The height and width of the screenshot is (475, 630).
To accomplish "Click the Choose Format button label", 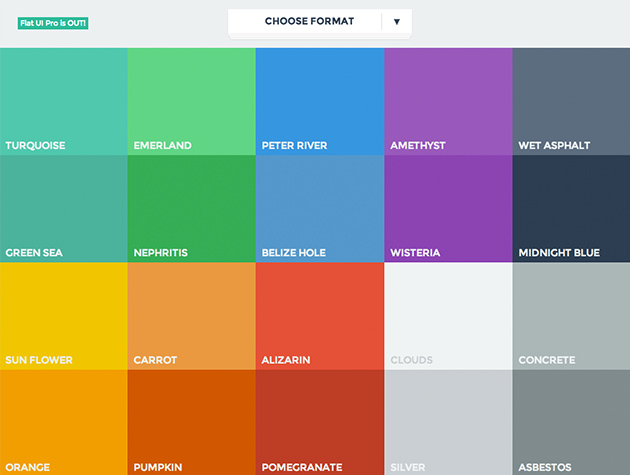I will tap(309, 21).
